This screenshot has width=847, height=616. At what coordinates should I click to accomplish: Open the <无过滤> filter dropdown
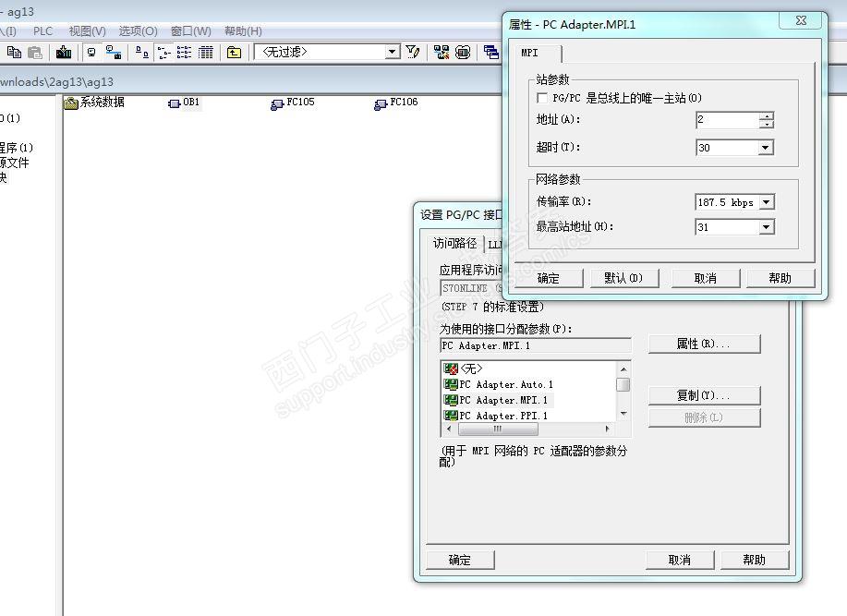[393, 53]
